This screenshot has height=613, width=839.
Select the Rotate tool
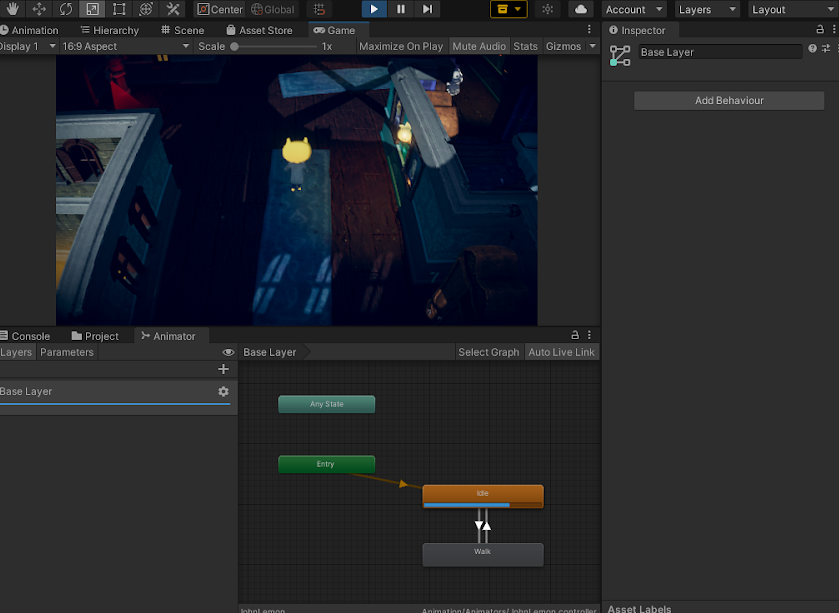(x=66, y=9)
